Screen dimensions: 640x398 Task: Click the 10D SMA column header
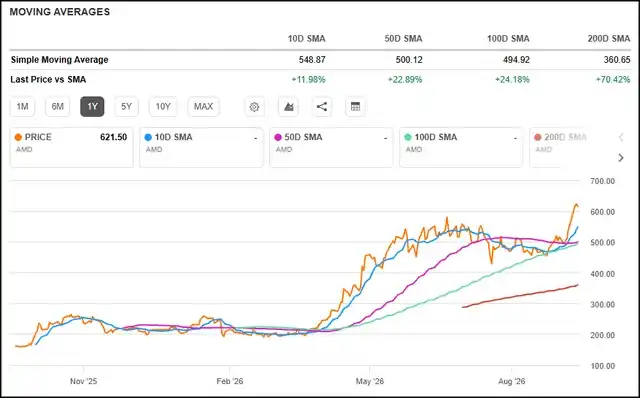point(307,39)
